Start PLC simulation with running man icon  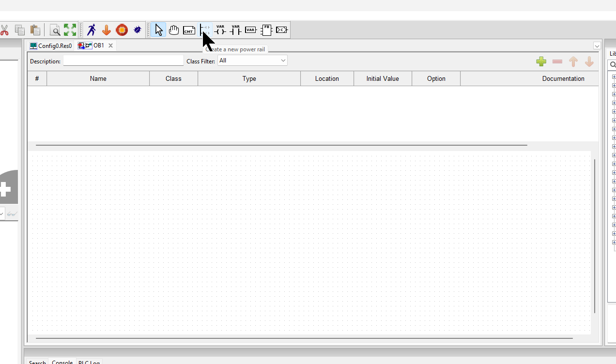91,30
